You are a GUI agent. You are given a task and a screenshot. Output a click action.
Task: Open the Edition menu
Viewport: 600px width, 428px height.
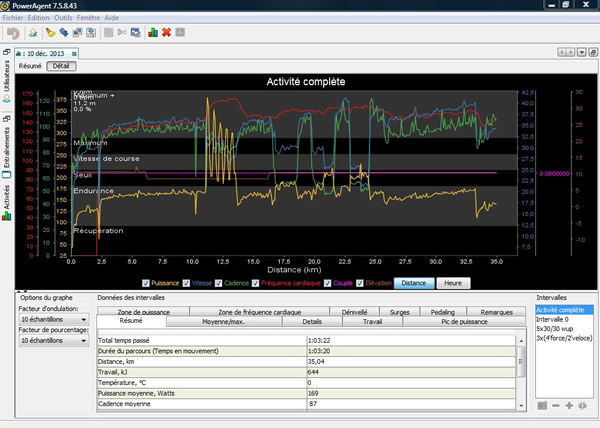pyautogui.click(x=38, y=18)
